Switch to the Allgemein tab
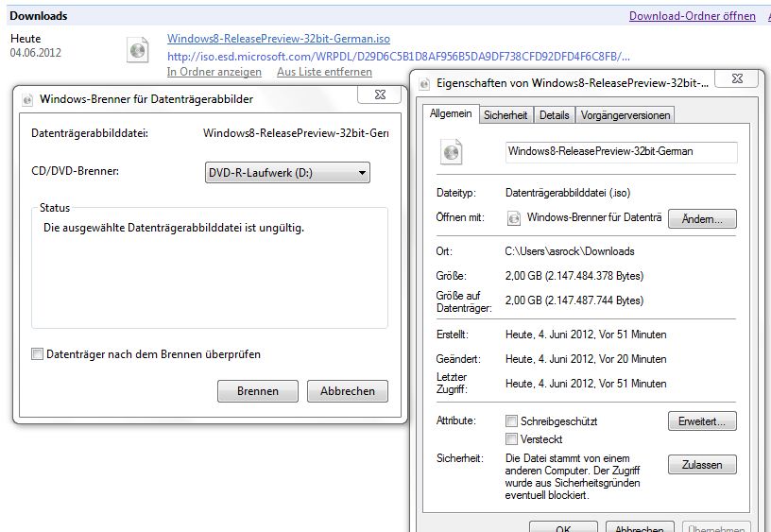771x532 pixels. pos(451,113)
